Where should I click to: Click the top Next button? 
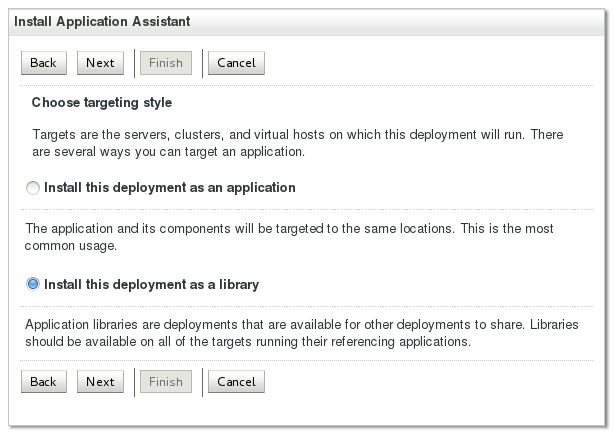tap(100, 63)
